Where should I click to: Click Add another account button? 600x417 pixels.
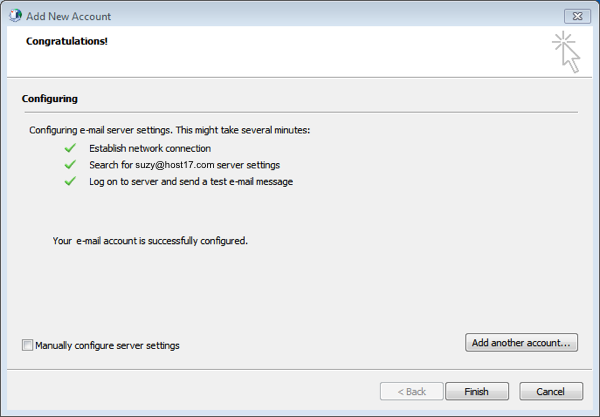[521, 342]
